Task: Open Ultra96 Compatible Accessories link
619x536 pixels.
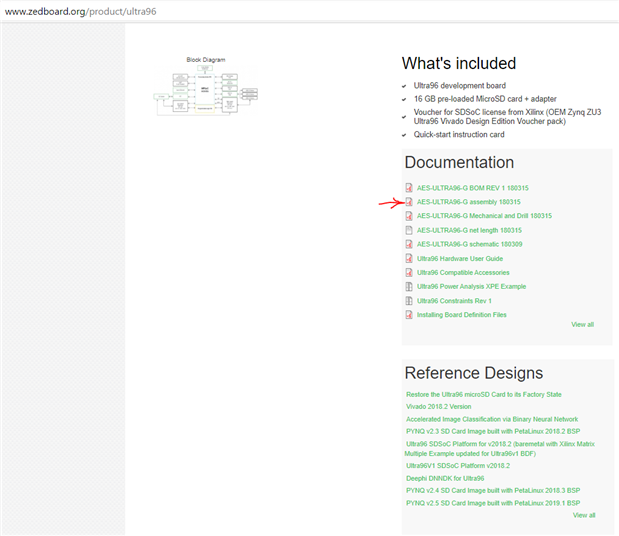Action: coord(463,272)
